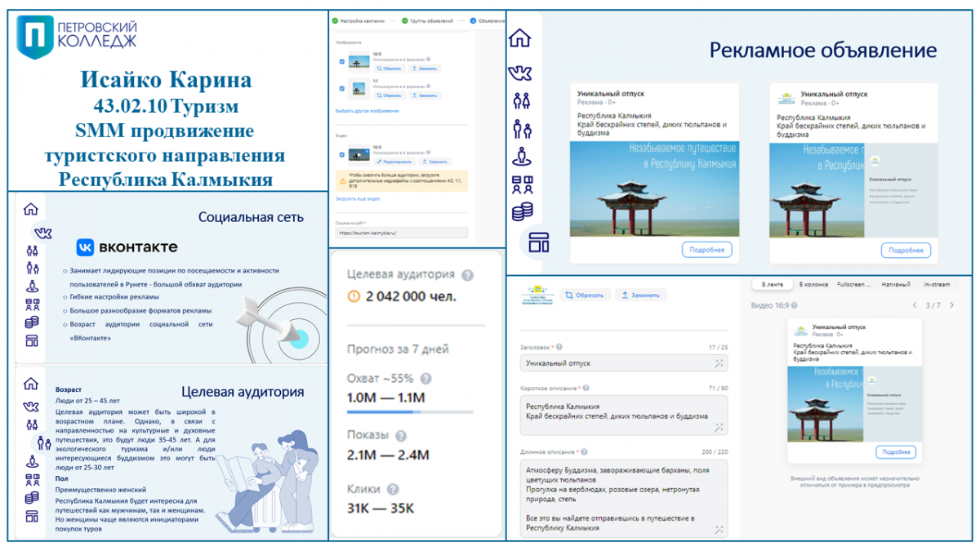Viewport: 980px width, 551px height.
Task: Click the Выбрать другое изображение link
Action: pyautogui.click(x=367, y=111)
